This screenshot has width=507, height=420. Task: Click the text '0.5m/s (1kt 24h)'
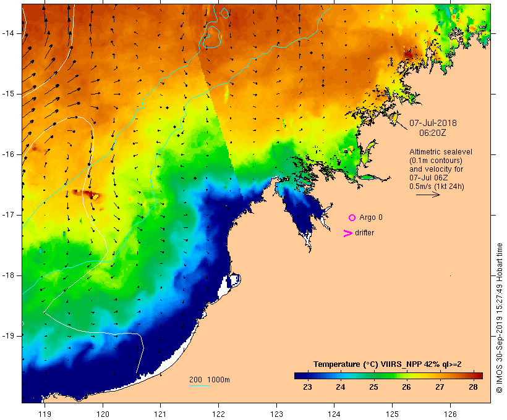(437, 187)
